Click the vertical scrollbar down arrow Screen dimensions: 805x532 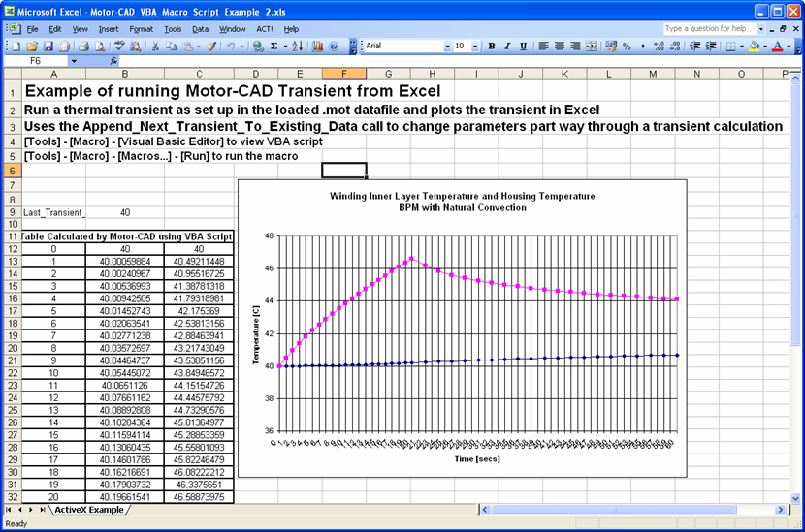pyautogui.click(x=795, y=498)
